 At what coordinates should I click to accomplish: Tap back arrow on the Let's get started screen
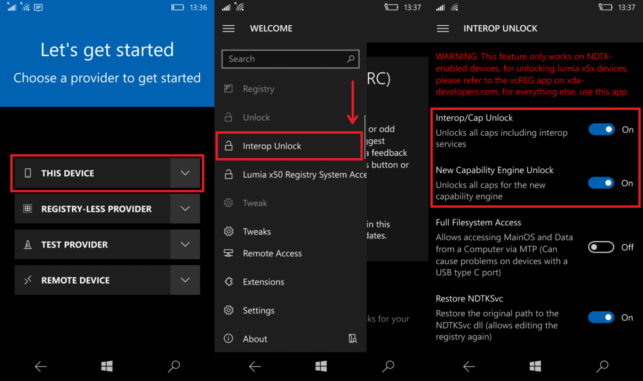point(40,366)
